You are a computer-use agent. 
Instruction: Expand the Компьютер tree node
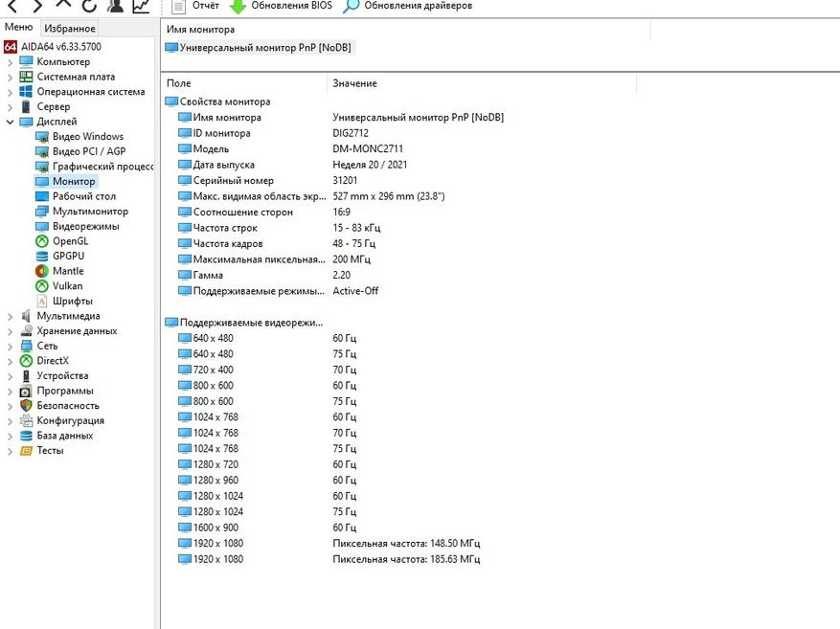pyautogui.click(x=10, y=62)
